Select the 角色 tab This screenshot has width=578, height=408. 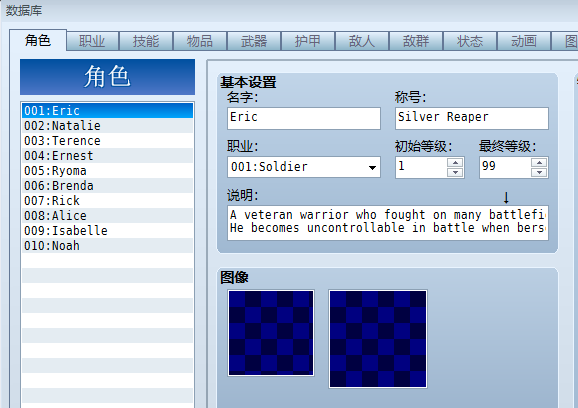pos(38,40)
